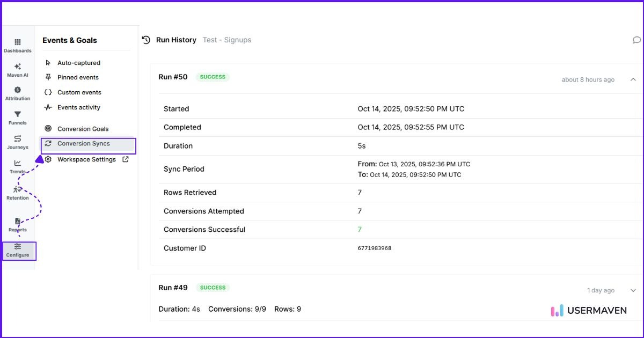
Task: Click the Run History clock icon
Action: tap(146, 40)
